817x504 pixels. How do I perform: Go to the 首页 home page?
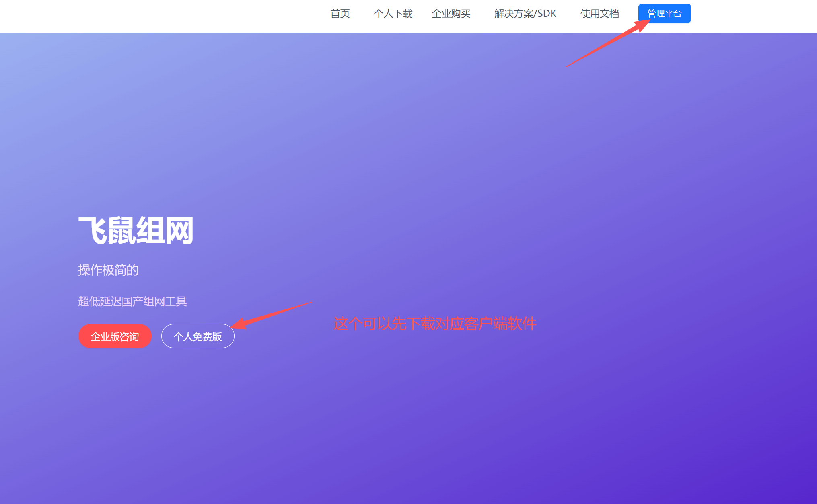click(340, 14)
